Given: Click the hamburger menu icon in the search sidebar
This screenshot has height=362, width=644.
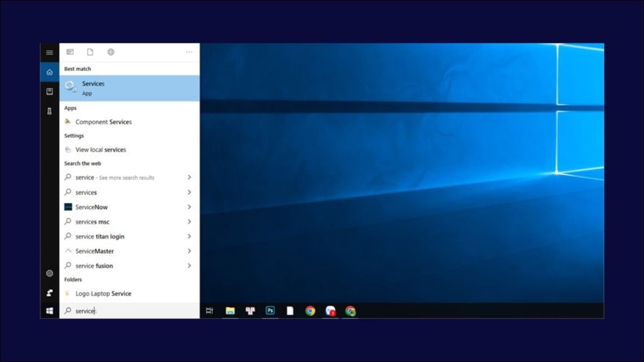Looking at the screenshot, I should coord(49,53).
